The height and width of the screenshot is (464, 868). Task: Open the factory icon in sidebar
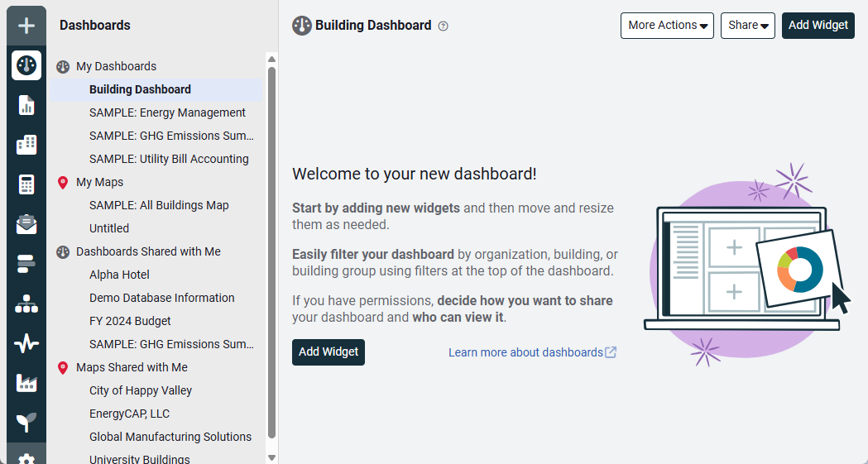click(x=26, y=383)
